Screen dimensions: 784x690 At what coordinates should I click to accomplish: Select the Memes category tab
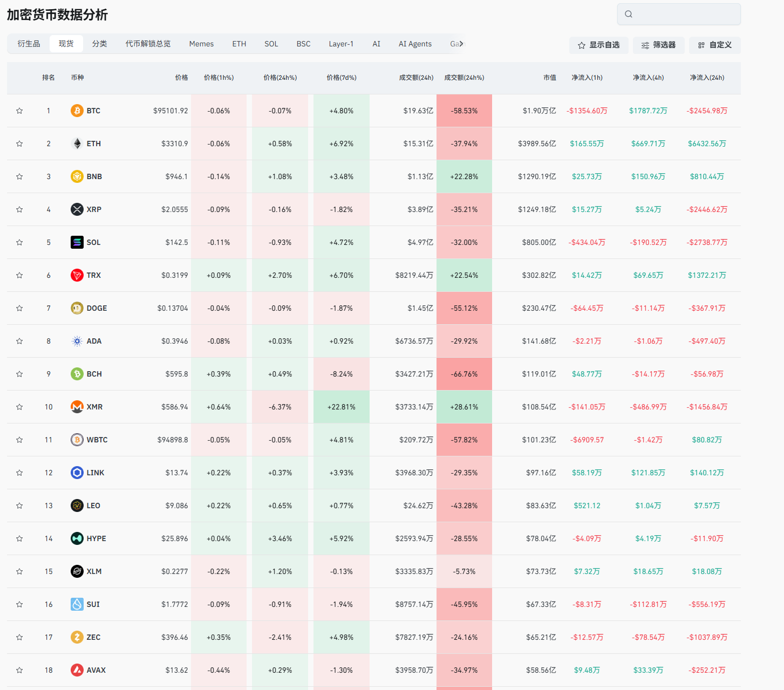[201, 44]
